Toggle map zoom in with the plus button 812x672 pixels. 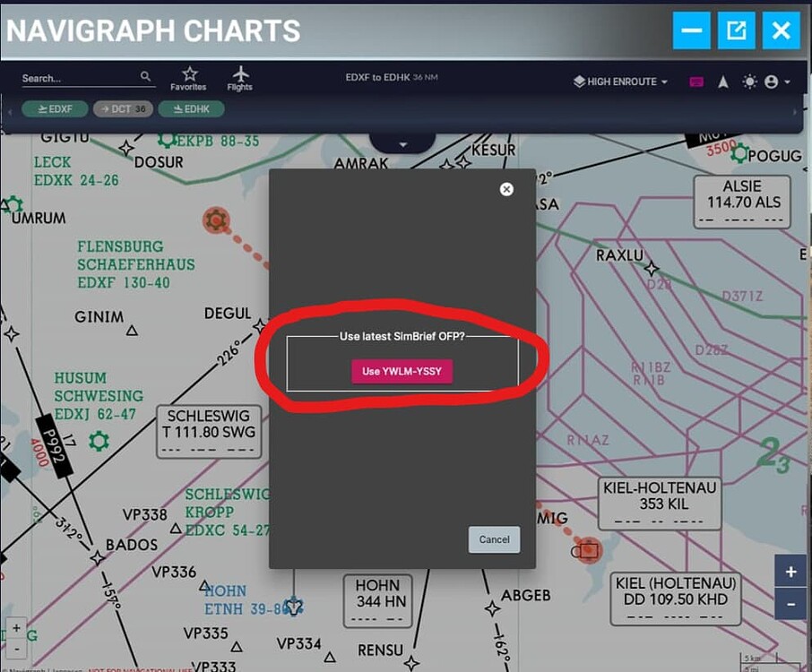point(790,571)
